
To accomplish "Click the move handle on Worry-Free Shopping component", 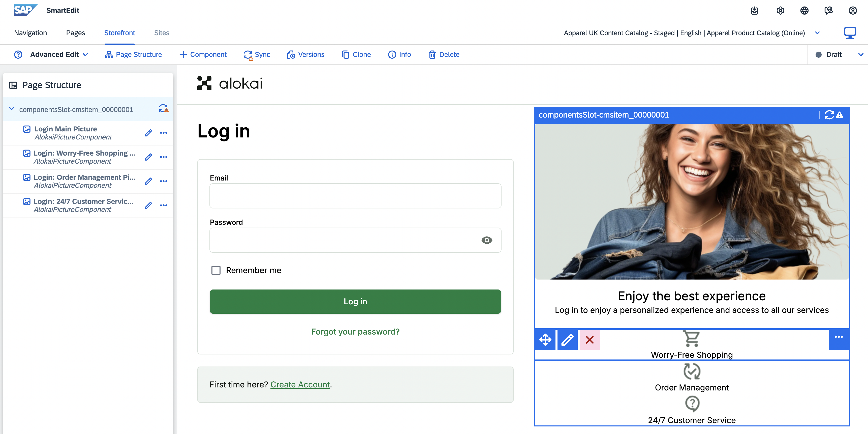I will [545, 340].
